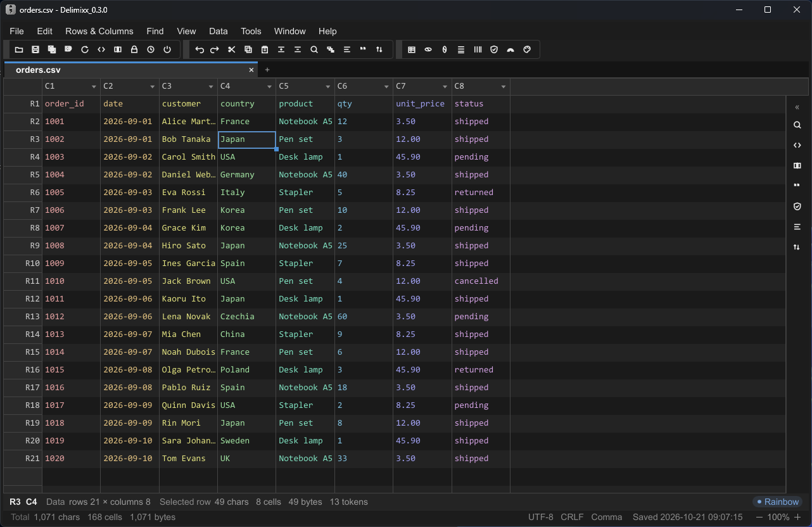
Task: Open search panel from right sidebar magnifier
Action: click(x=797, y=125)
